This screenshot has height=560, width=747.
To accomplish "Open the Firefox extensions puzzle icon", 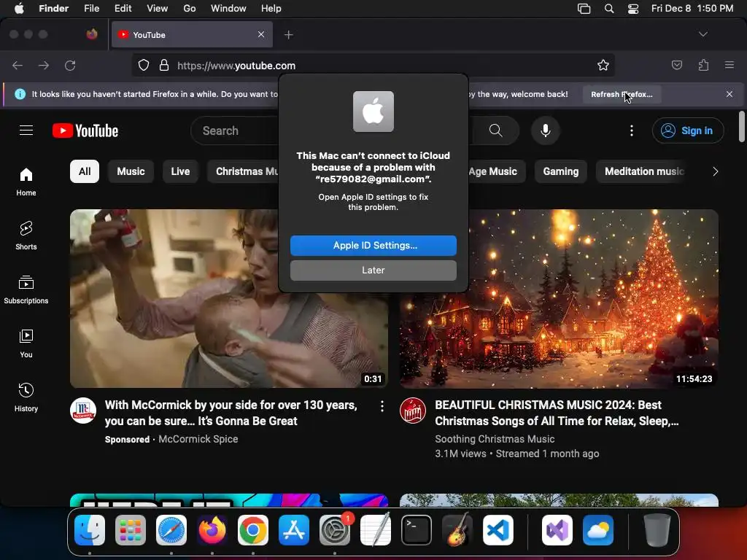I will pos(703,65).
